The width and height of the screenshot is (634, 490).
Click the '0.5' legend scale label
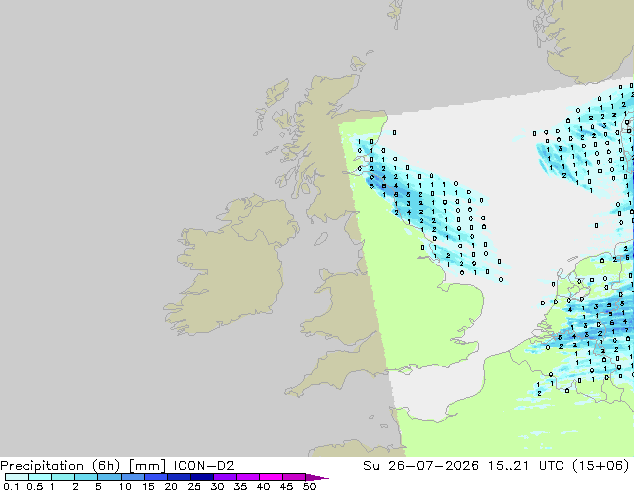pyautogui.click(x=34, y=486)
